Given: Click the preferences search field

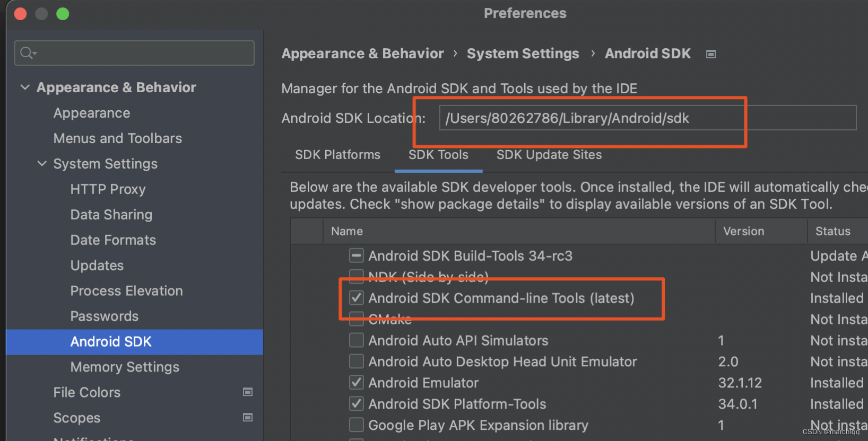Looking at the screenshot, I should click(134, 53).
